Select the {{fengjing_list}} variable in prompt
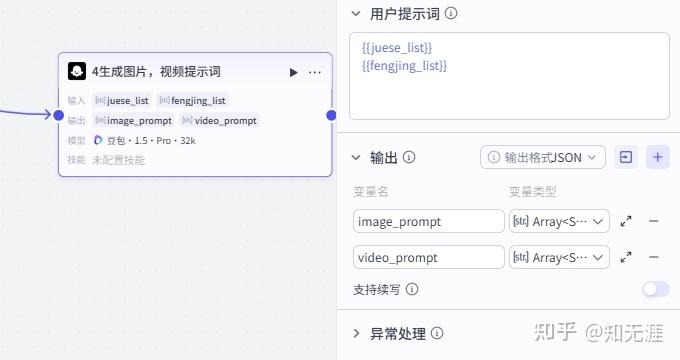Image resolution: width=680 pixels, height=360 pixels. point(404,66)
